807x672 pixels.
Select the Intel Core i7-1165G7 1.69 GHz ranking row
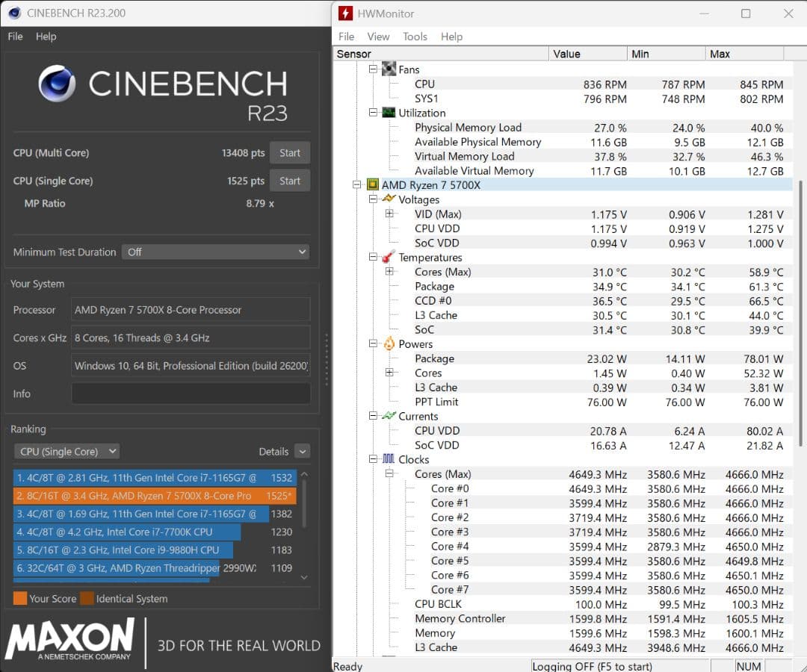(x=155, y=514)
